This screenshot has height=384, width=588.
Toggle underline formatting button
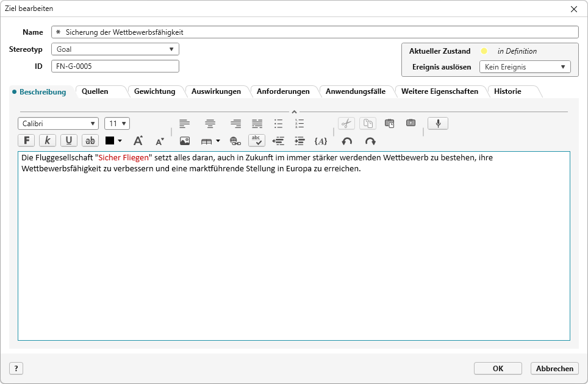coord(69,141)
